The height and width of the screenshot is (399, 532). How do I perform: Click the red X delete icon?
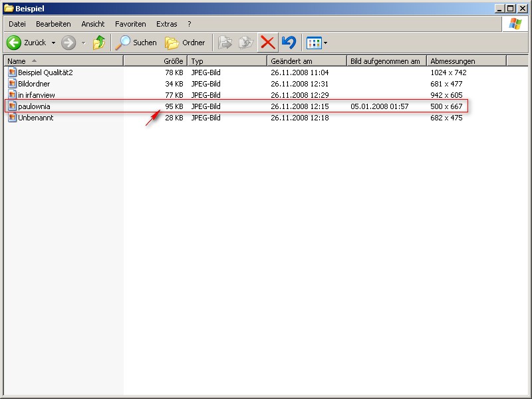click(x=267, y=43)
